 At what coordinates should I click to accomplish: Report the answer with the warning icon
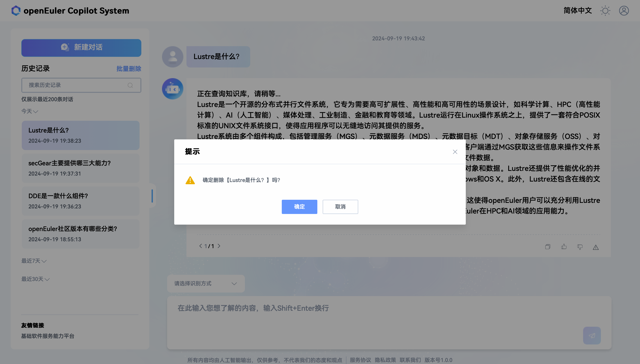(596, 247)
